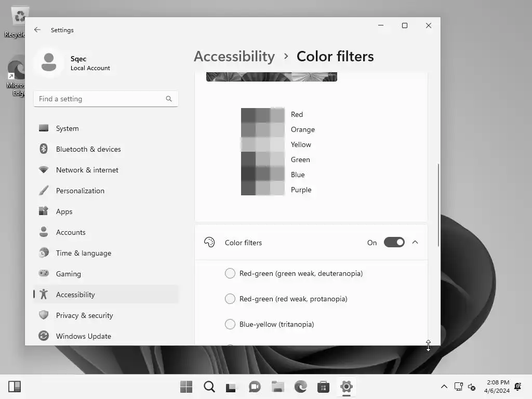This screenshot has width=532, height=399.
Task: Click the Network wifi icon in sidebar
Action: click(x=44, y=170)
